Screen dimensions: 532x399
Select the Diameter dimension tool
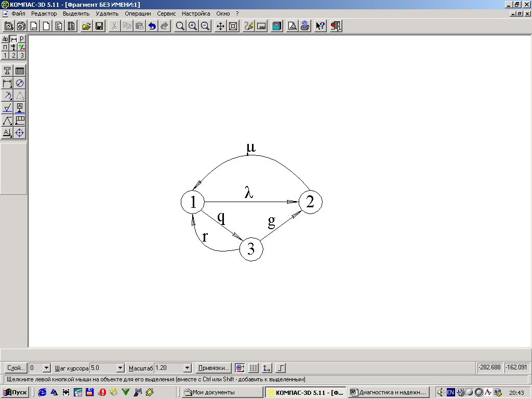(20, 83)
